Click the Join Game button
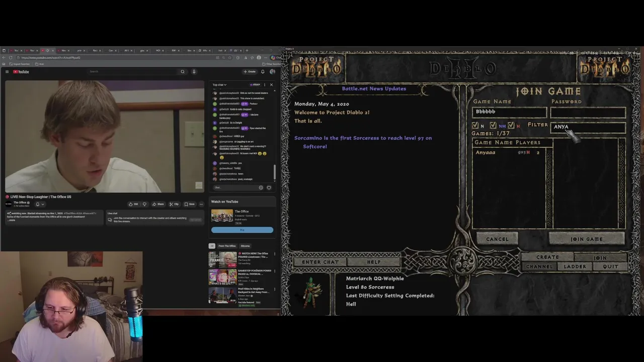Screen dimensions: 644x362 [x=587, y=239]
